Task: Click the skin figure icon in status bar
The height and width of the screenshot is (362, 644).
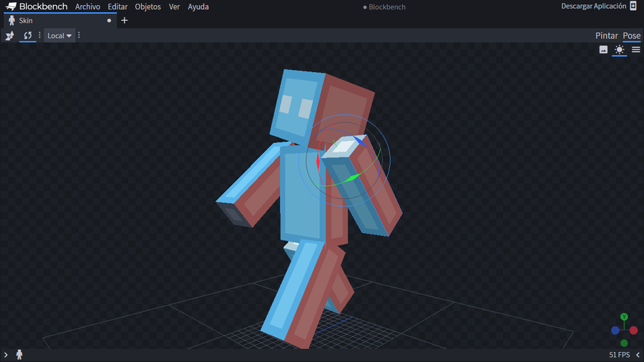Action: pos(19,355)
